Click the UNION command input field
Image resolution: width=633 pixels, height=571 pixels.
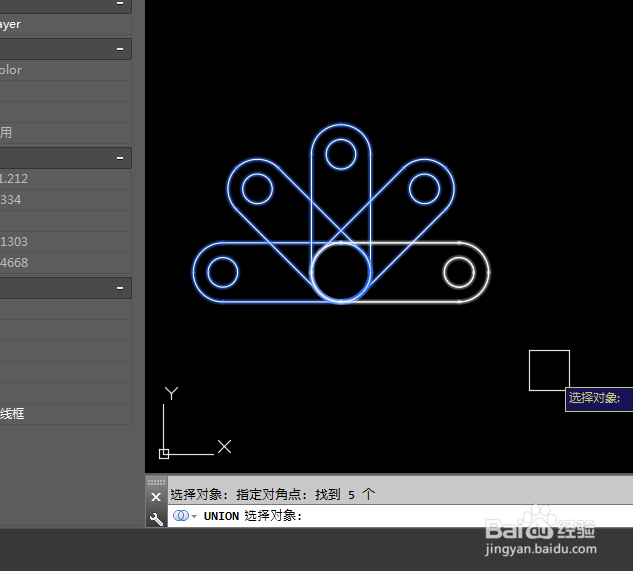point(400,516)
